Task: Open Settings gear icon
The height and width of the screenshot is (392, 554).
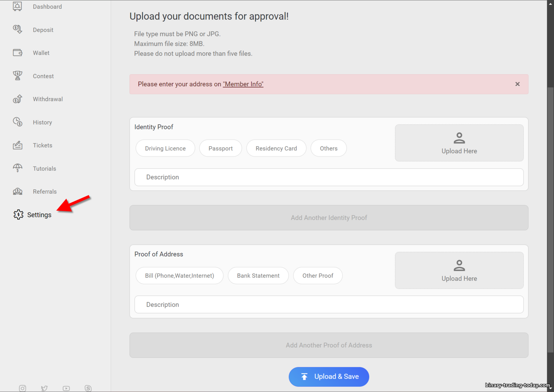Action: click(18, 214)
